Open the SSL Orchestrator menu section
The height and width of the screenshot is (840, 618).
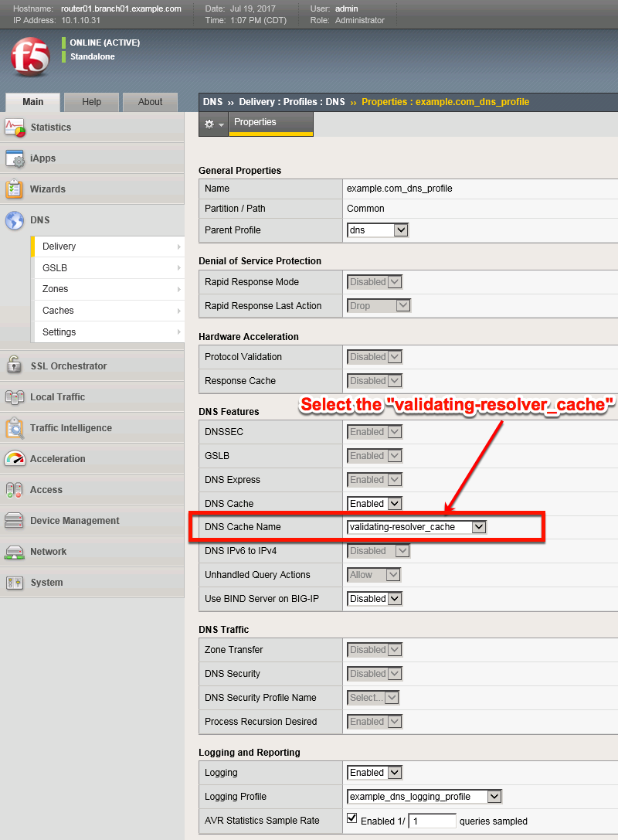(x=92, y=366)
